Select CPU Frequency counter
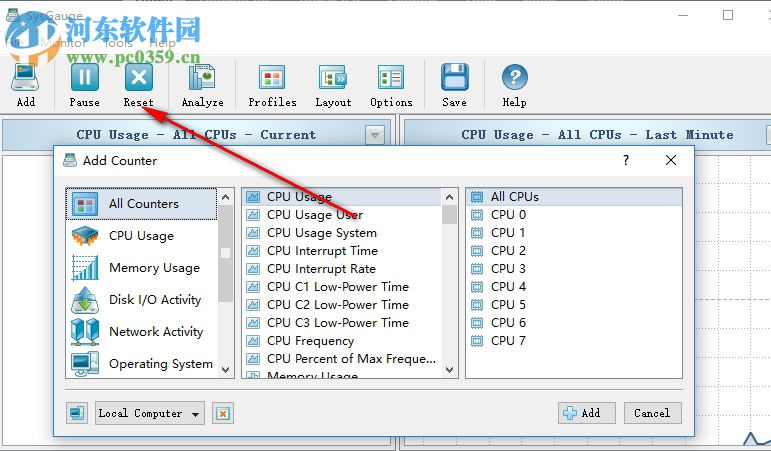771x451 pixels. [342, 340]
